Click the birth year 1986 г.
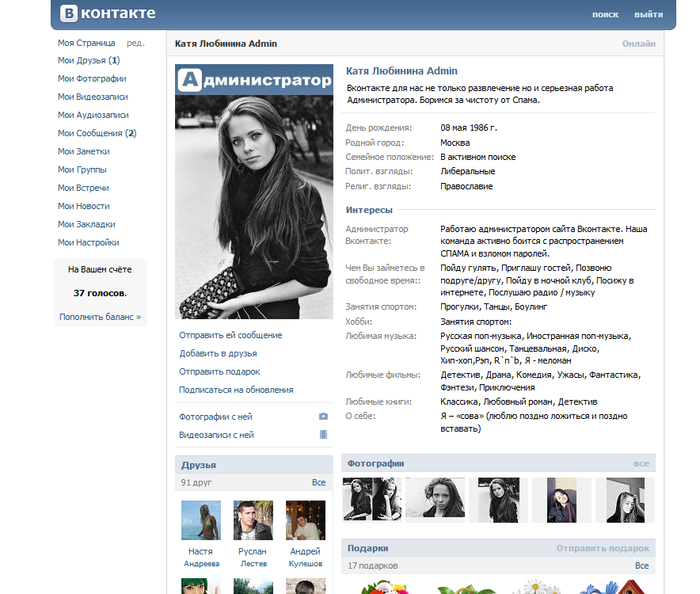Screen dimensions: 700x594 pos(484,128)
